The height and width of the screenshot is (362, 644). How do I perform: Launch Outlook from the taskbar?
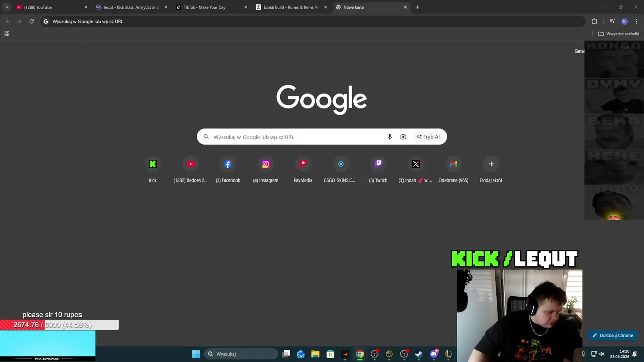[301, 354]
